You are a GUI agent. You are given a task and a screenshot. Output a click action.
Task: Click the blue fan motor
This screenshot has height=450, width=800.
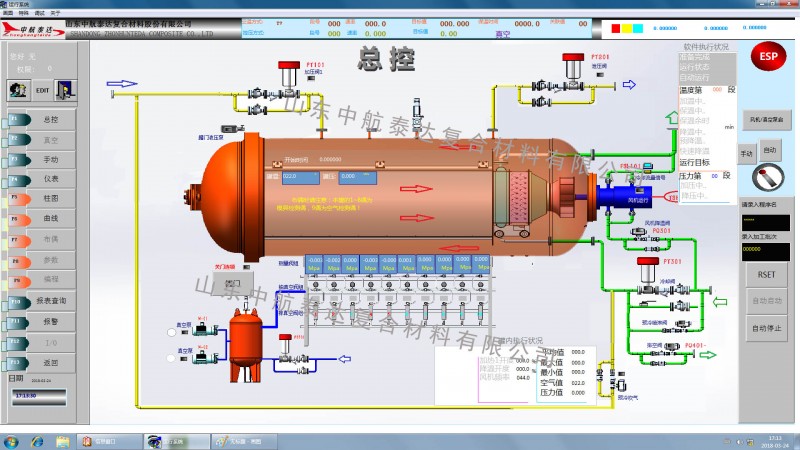point(623,197)
